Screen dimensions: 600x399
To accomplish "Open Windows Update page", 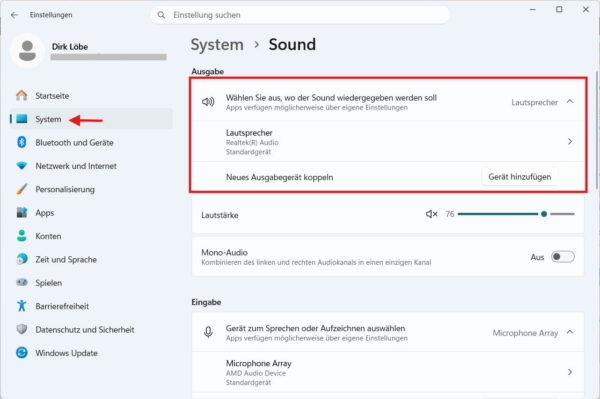I will point(91,352).
